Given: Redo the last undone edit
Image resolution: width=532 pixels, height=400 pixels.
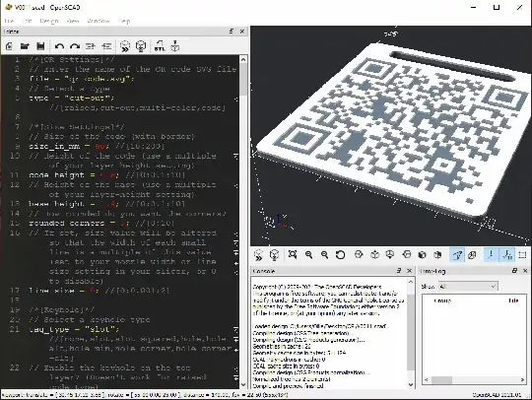Looking at the screenshot, I should point(75,46).
